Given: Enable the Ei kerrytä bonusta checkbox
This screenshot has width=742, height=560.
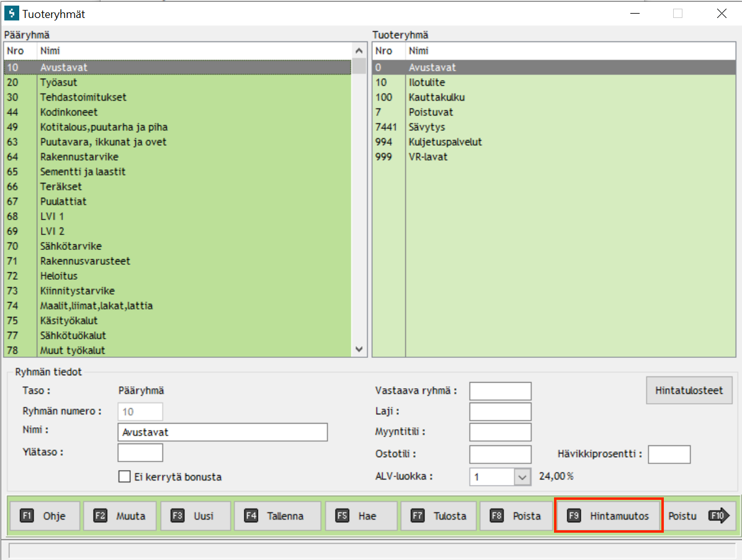Looking at the screenshot, I should tap(124, 477).
